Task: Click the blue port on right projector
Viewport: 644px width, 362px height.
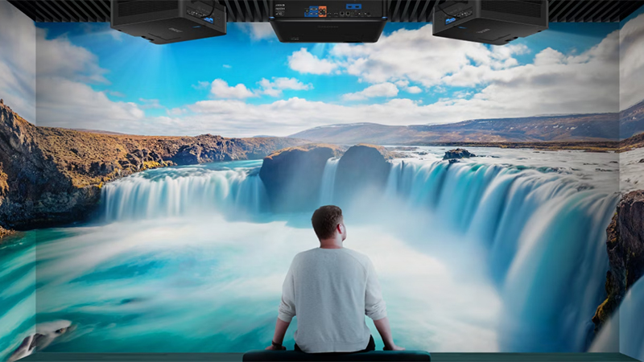Action: coord(451,19)
